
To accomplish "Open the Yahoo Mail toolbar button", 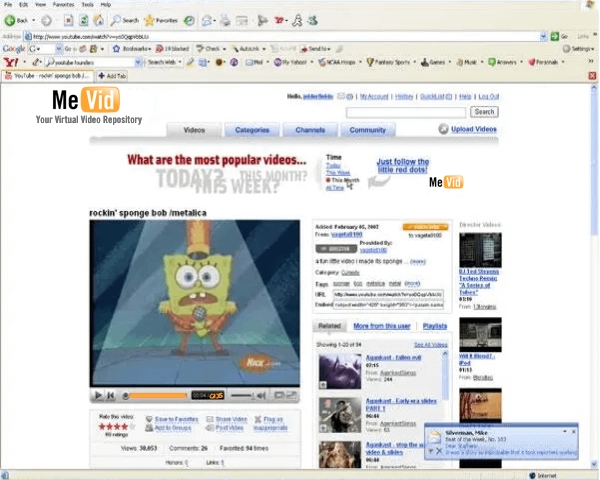I will pyautogui.click(x=254, y=62).
